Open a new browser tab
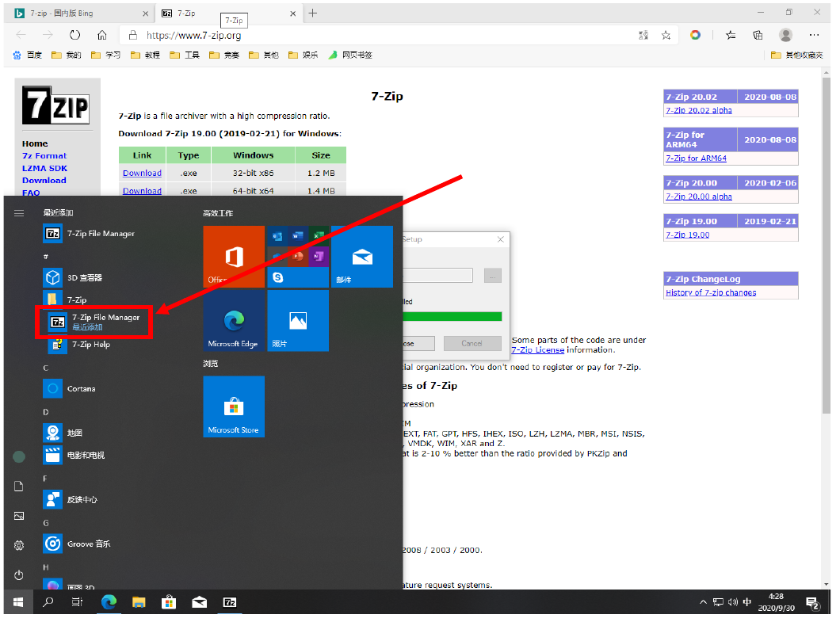Screen dimensions: 840x622 313,13
